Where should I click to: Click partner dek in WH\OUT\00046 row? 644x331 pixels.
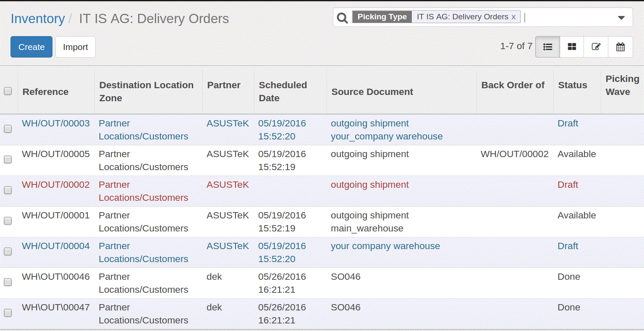(214, 277)
